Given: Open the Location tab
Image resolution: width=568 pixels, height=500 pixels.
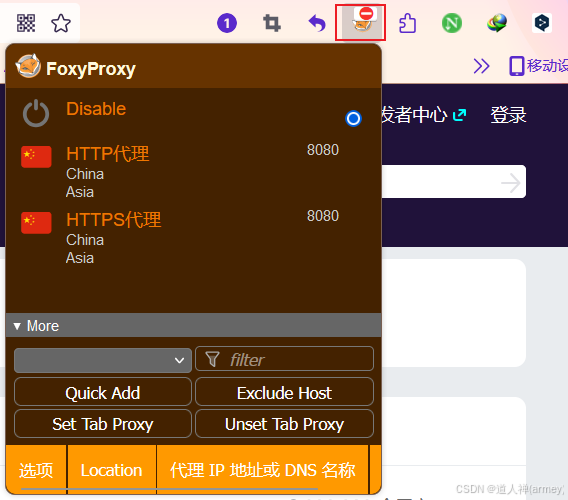Looking at the screenshot, I should [x=112, y=470].
